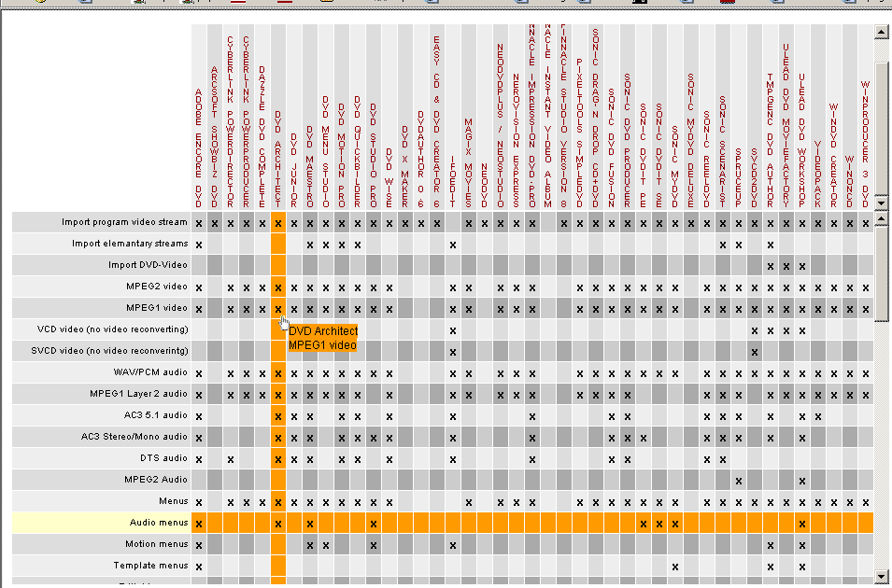Image resolution: width=892 pixels, height=588 pixels.
Task: Click the WinOnCD column header
Action: (850, 183)
